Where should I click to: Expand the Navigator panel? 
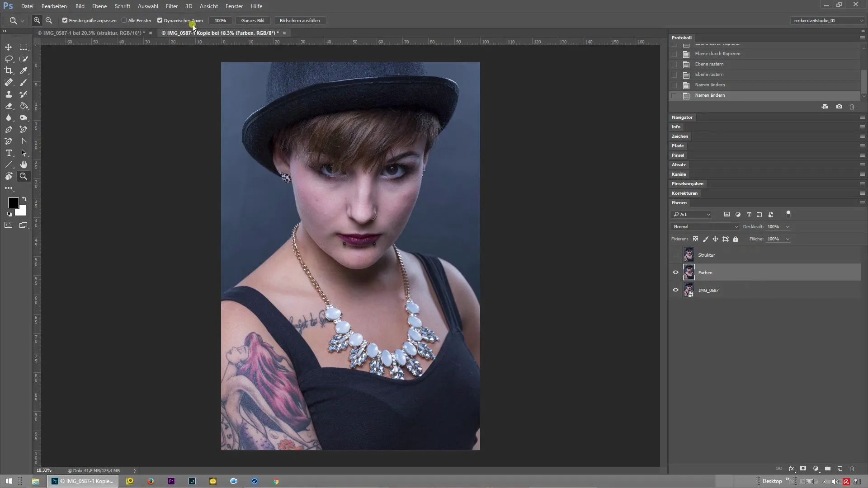[682, 117]
